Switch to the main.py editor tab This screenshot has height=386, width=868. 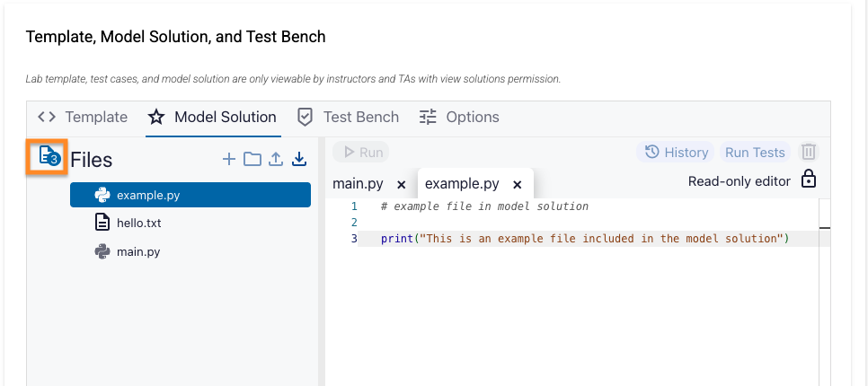pos(359,184)
